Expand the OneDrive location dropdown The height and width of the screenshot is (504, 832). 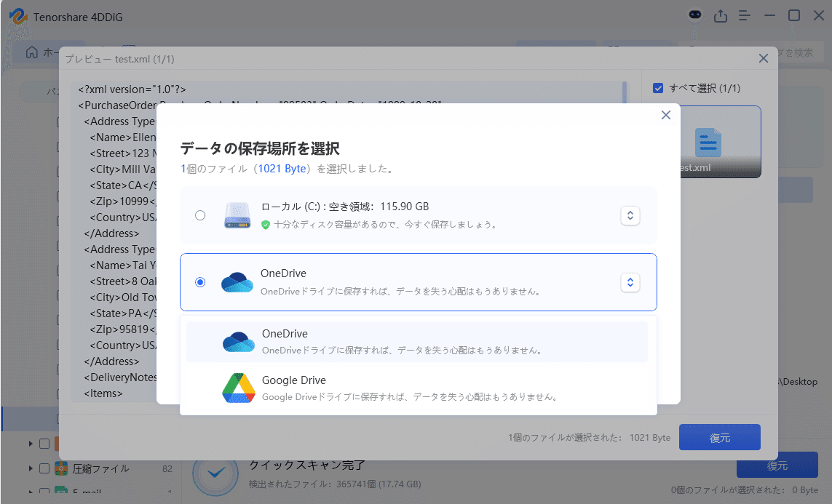coord(630,282)
